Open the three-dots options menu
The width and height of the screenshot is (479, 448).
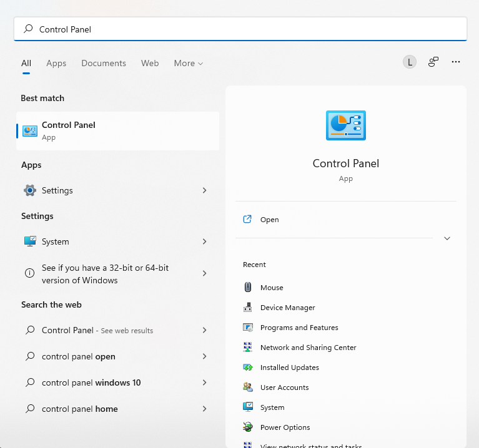[x=456, y=62]
